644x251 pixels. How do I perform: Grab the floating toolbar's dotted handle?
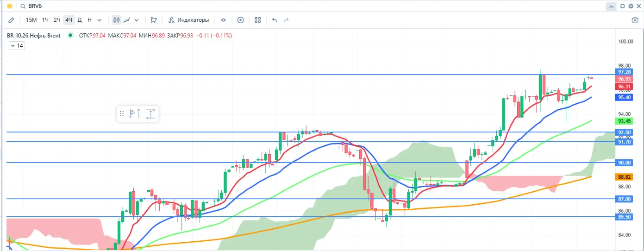tap(122, 113)
